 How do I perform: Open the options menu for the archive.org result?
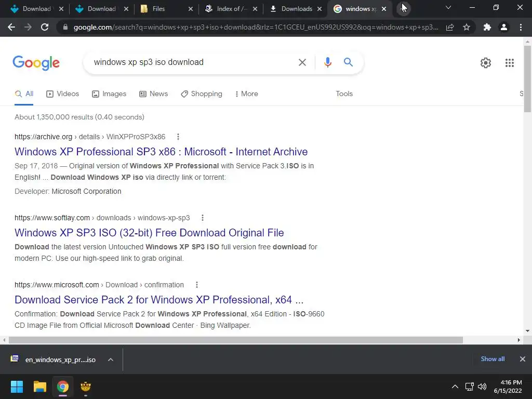click(178, 137)
